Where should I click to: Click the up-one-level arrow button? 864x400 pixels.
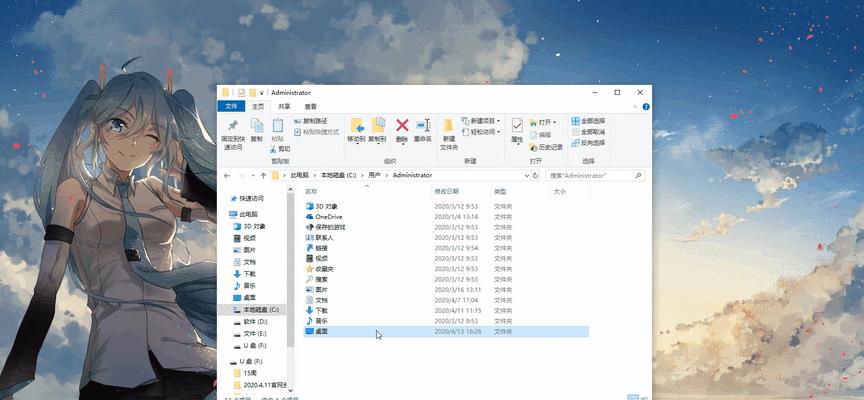pos(263,175)
